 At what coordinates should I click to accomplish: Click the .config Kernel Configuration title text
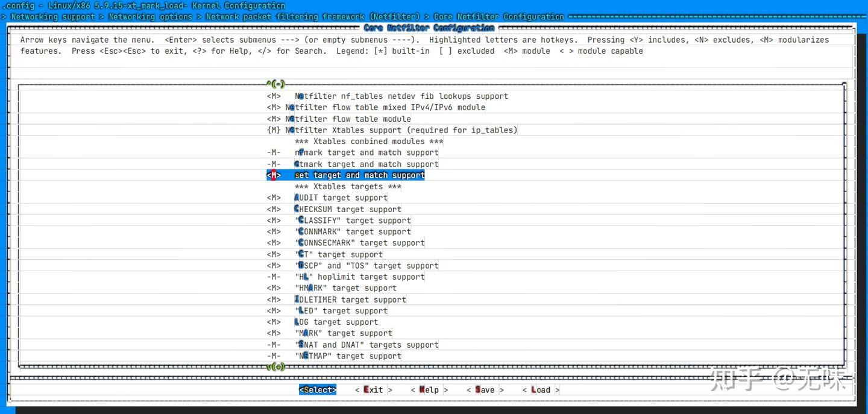[143, 5]
